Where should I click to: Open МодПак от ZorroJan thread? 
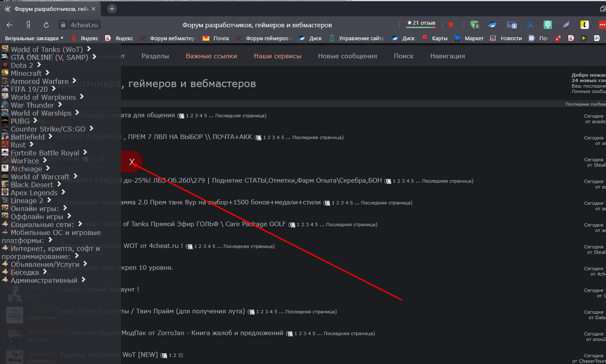click(176, 333)
